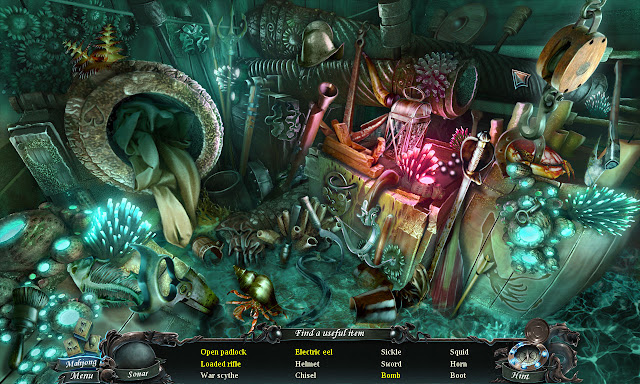Pick the small dark bottle

coord(285,253)
